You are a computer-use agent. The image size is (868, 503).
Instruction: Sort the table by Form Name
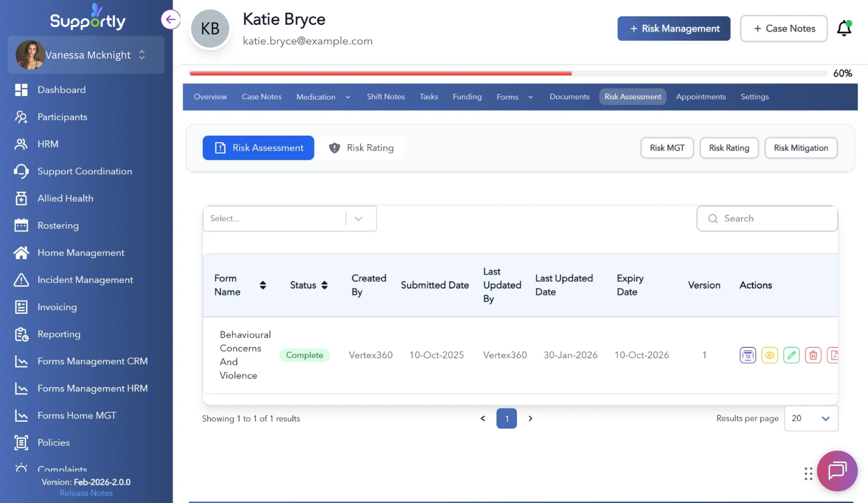coord(263,285)
